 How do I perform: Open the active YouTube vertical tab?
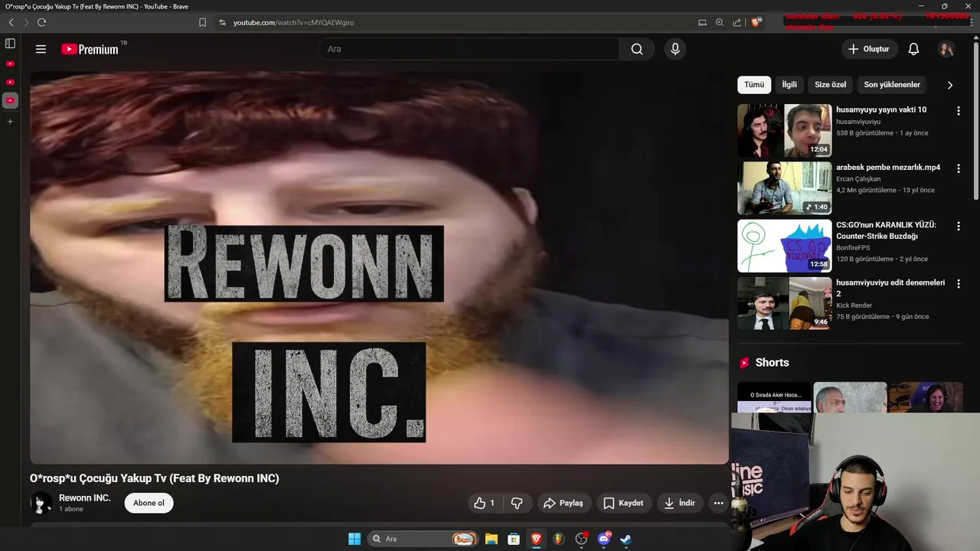pyautogui.click(x=10, y=100)
